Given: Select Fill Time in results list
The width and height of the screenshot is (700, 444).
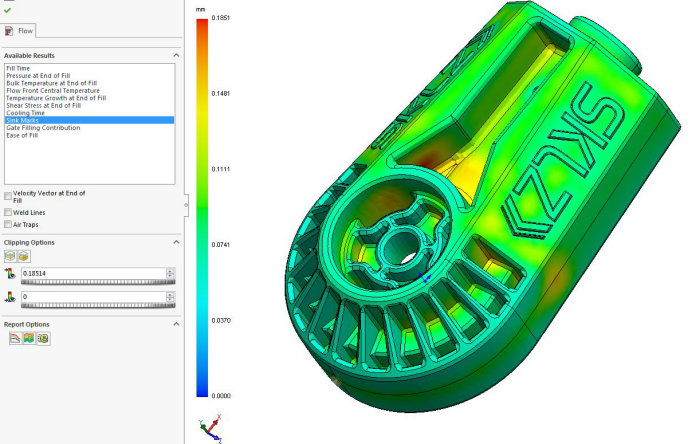Looking at the screenshot, I should [16, 68].
